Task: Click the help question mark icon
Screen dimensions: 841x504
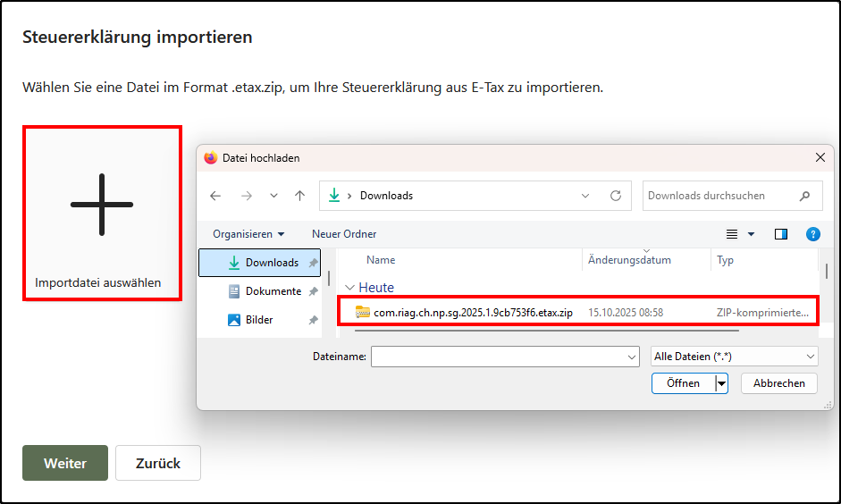Action: 812,234
